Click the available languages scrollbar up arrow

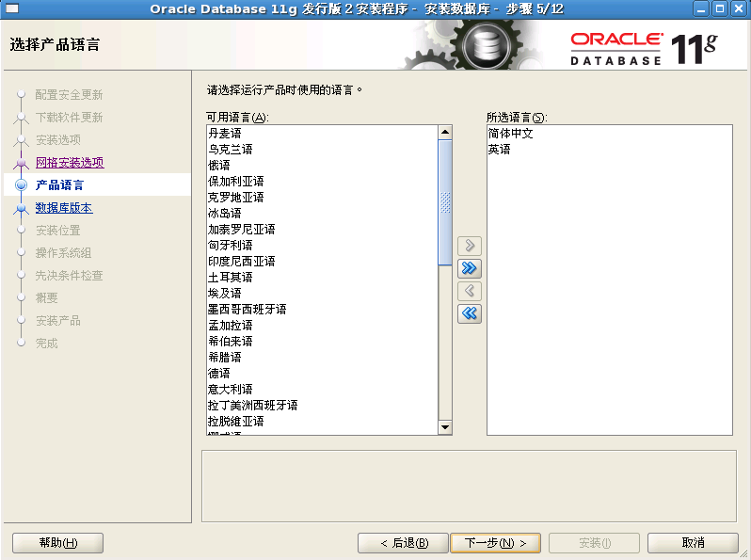point(445,132)
